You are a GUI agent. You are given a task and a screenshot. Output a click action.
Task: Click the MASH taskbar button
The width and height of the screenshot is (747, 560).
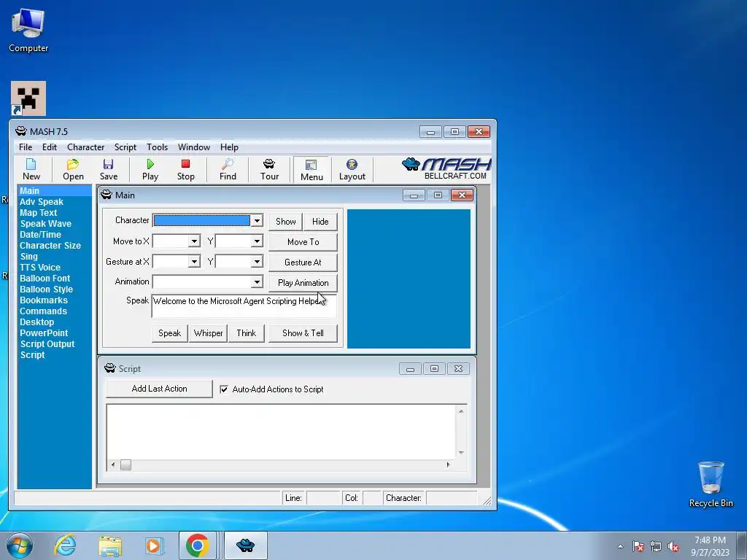245,545
